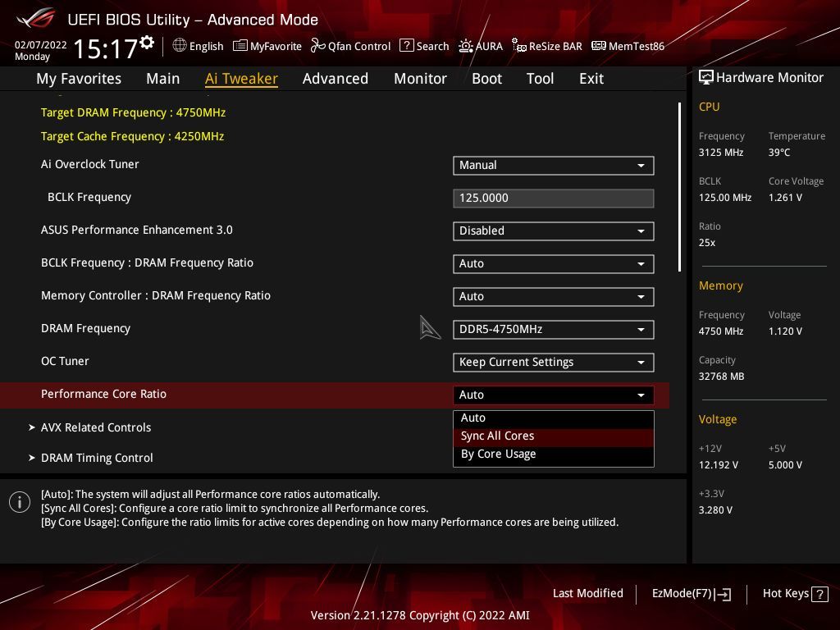
Task: Click the info circle icon
Action: (x=20, y=502)
